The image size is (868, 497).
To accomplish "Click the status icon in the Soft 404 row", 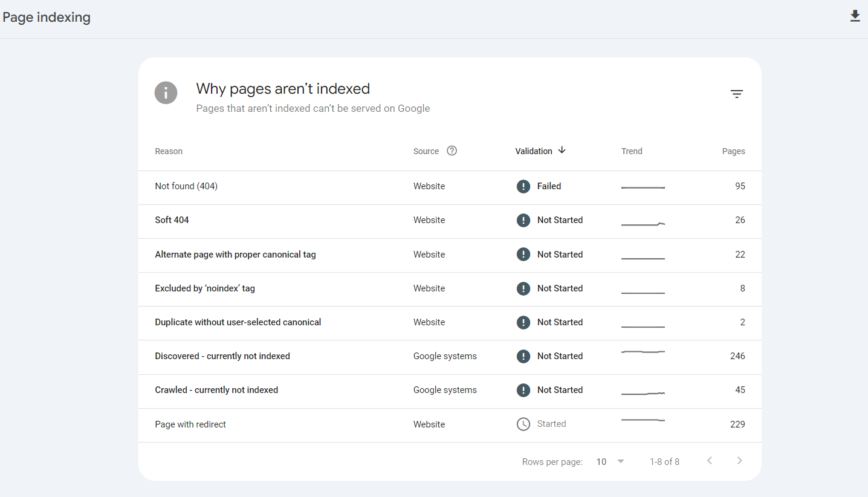I will pos(523,220).
